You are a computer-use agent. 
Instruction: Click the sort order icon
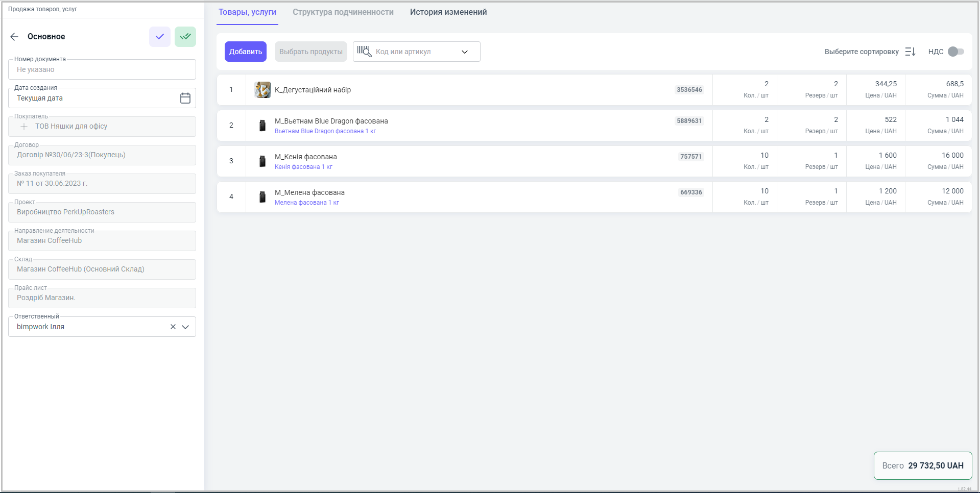click(x=910, y=52)
